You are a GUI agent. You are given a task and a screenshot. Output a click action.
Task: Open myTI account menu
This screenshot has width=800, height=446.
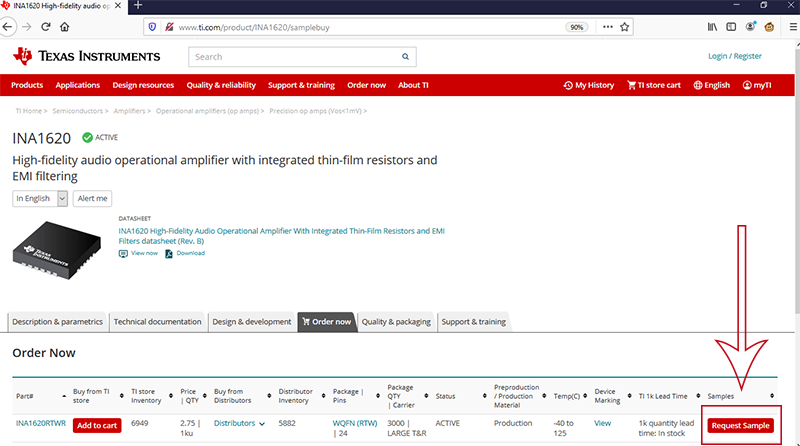[757, 85]
